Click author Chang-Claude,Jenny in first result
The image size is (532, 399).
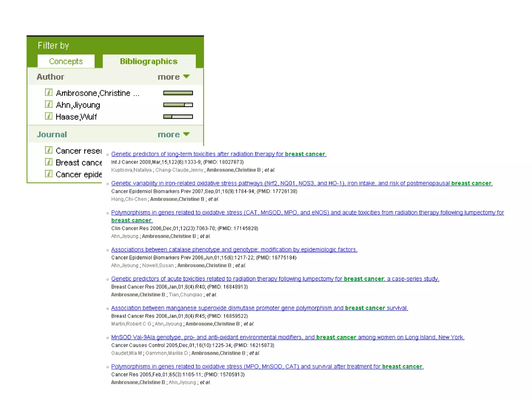click(179, 170)
